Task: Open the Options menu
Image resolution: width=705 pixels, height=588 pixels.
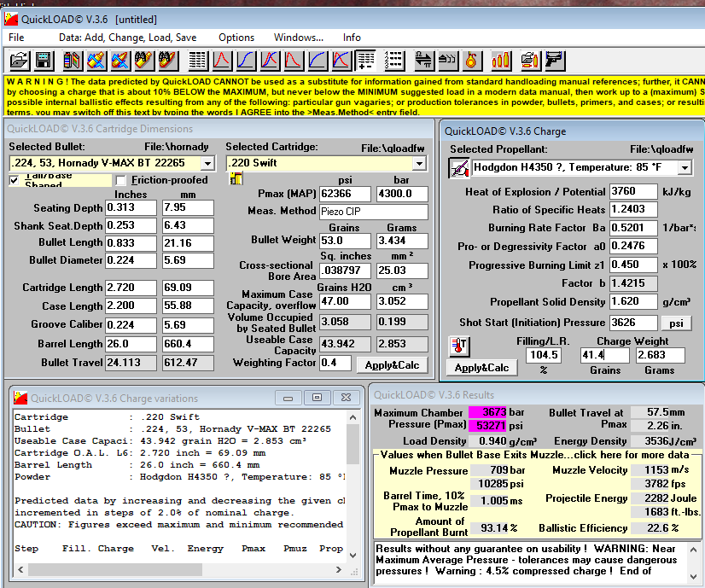Action: click(x=236, y=38)
